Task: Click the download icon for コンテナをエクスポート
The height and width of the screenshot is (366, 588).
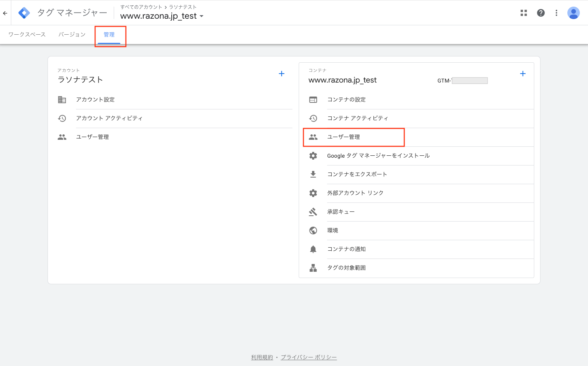Action: [x=313, y=174]
